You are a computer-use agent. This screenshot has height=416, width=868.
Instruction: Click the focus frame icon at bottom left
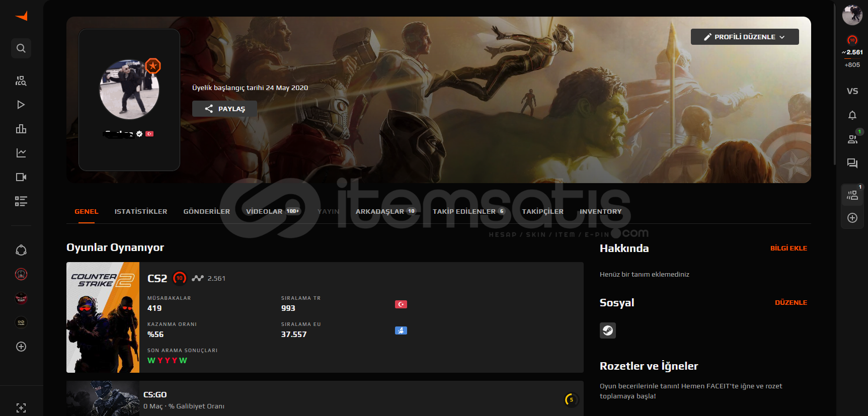click(x=21, y=408)
